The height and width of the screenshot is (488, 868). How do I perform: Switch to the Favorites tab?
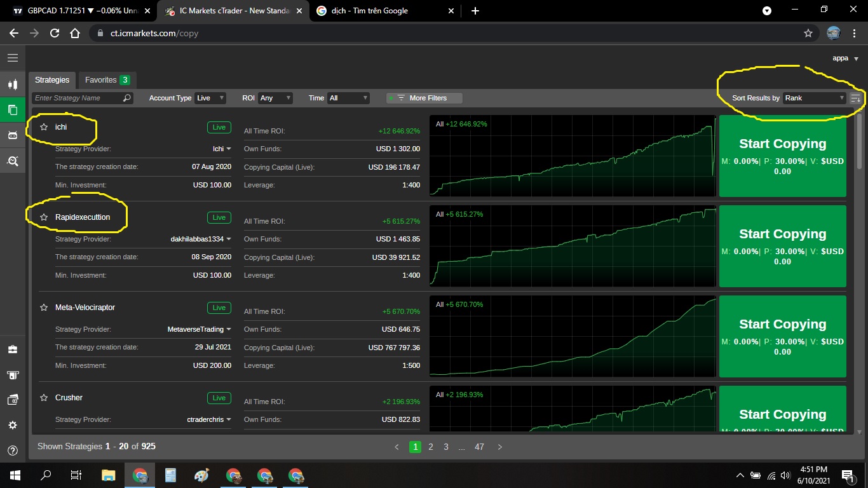tap(107, 80)
